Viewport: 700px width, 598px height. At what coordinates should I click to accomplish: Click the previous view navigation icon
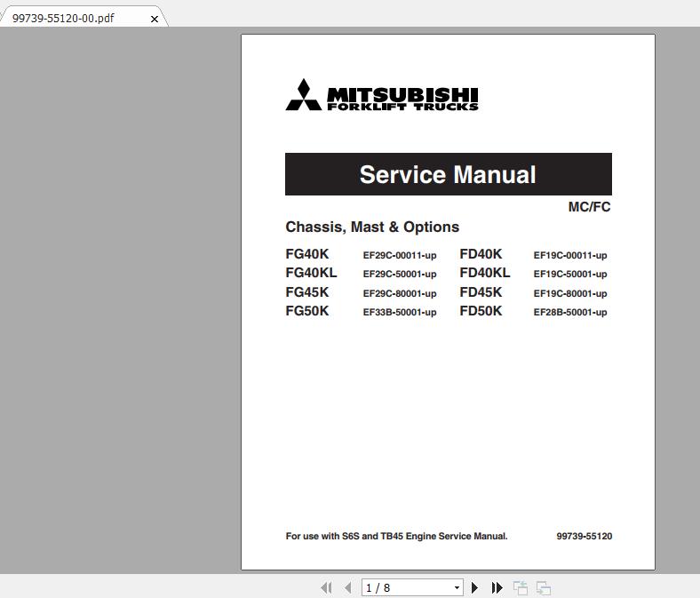coord(520,587)
